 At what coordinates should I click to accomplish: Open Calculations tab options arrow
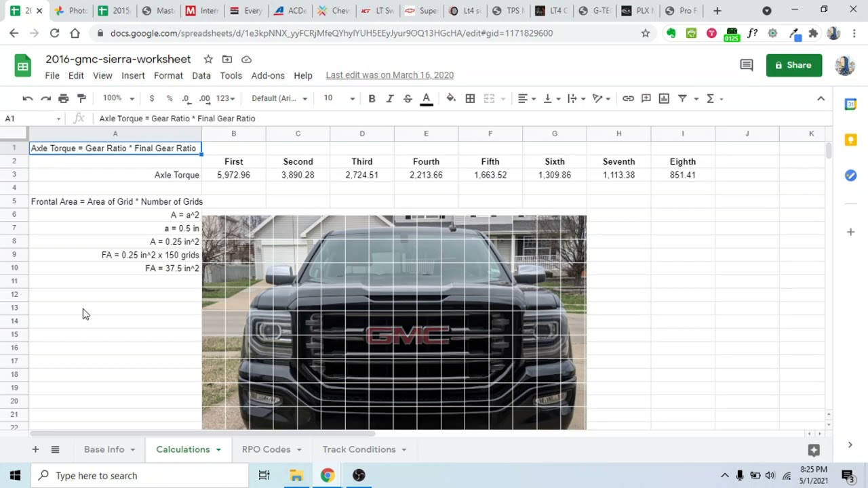tap(218, 449)
